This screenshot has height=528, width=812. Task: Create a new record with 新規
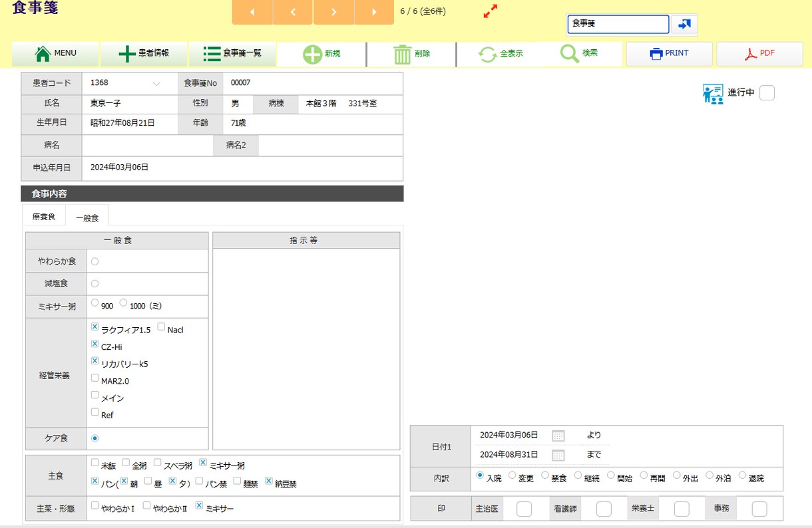(321, 54)
